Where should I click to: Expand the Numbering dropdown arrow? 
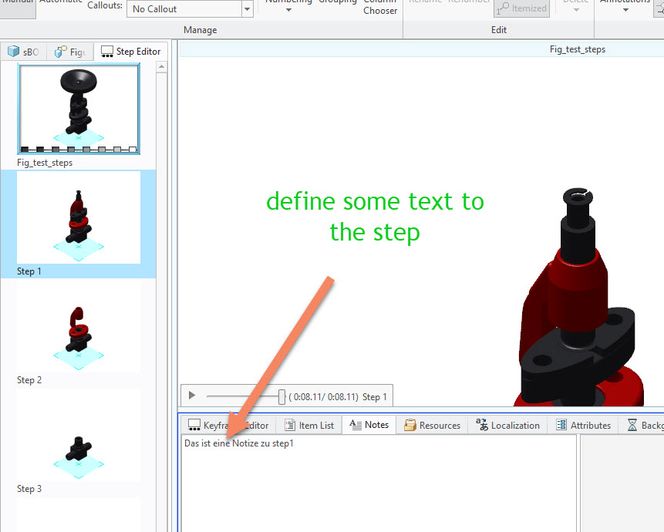click(x=288, y=11)
